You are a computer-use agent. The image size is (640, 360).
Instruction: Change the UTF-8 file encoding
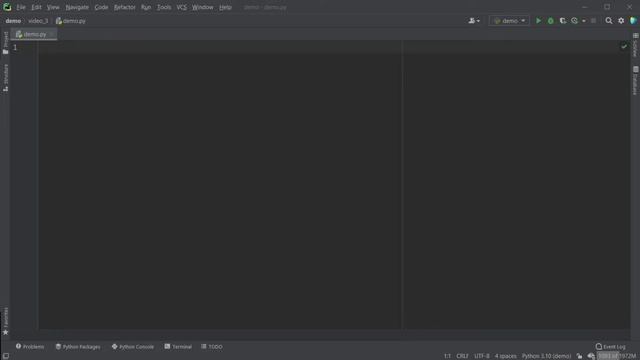point(482,356)
